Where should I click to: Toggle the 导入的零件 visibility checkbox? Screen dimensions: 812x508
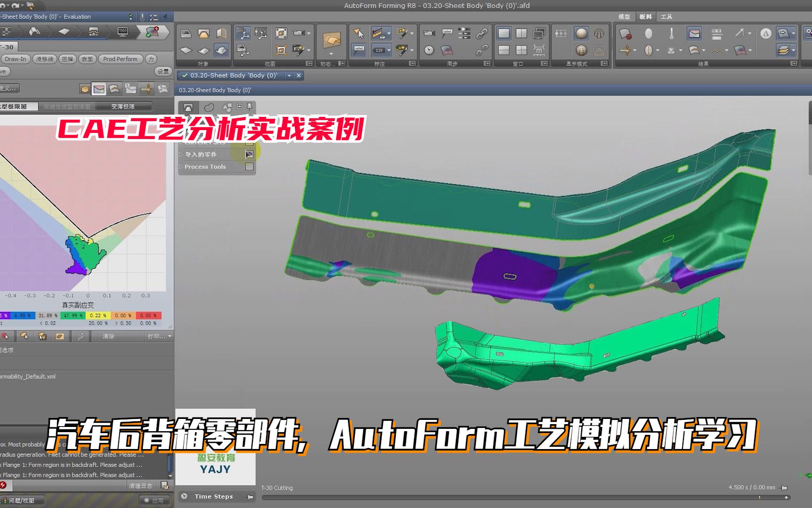250,154
